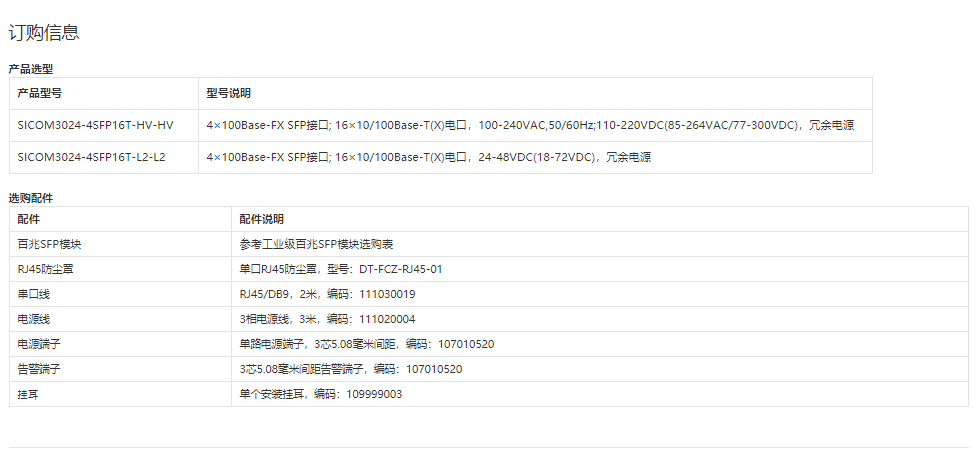The width and height of the screenshot is (975, 460).
Task: Click the 订购信息 page heading
Action: pyautogui.click(x=44, y=33)
